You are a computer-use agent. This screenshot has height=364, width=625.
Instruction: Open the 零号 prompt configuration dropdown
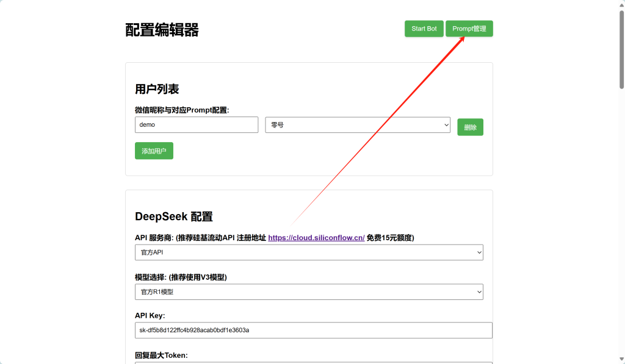(358, 125)
